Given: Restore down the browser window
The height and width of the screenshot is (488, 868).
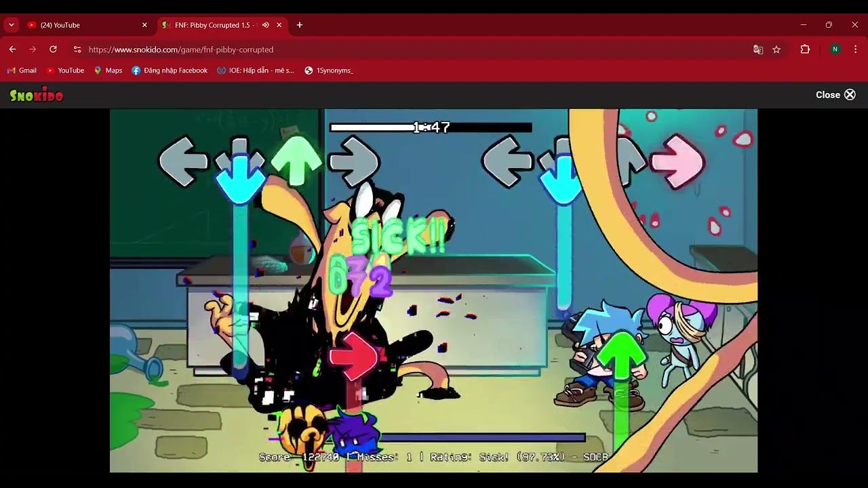Looking at the screenshot, I should pos(829,25).
